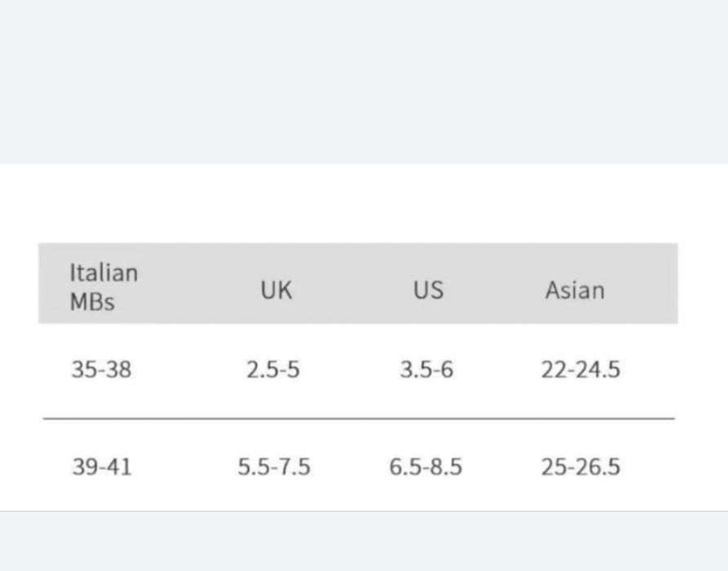This screenshot has width=728, height=571.
Task: Click the Italian size 35-38 cell
Action: tap(101, 370)
